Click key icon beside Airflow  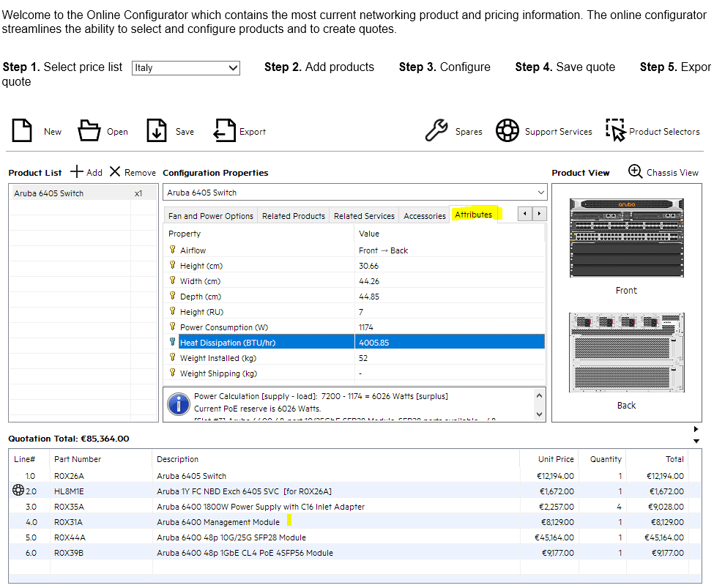[x=173, y=250]
